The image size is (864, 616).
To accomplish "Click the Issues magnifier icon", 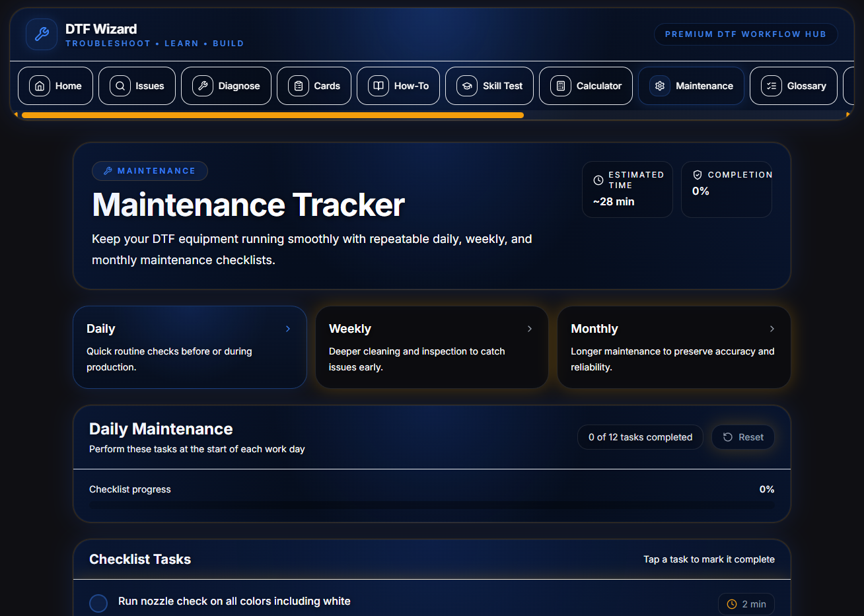I will 120,86.
